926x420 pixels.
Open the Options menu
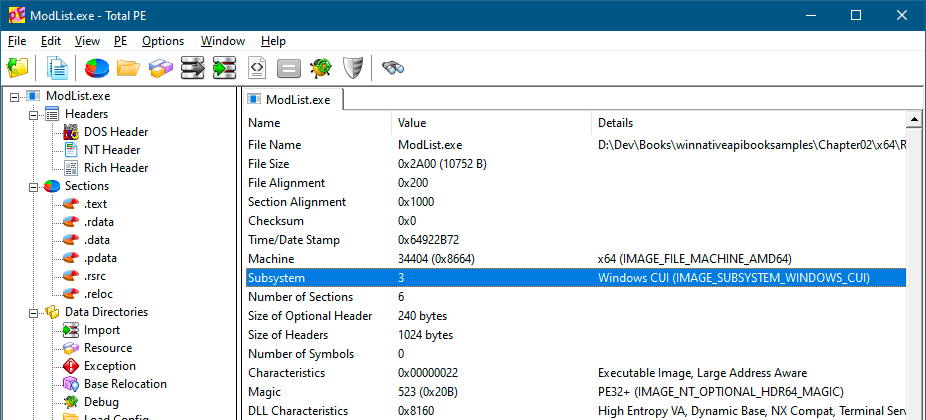(162, 41)
